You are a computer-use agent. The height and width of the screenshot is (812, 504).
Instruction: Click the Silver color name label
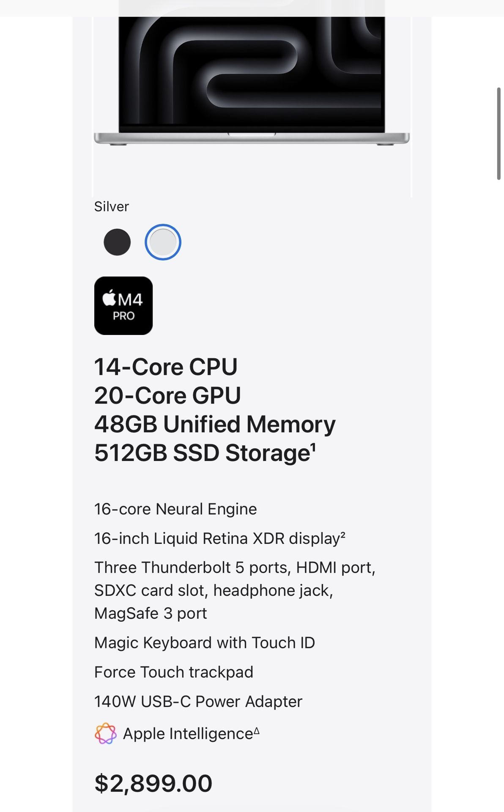(112, 206)
